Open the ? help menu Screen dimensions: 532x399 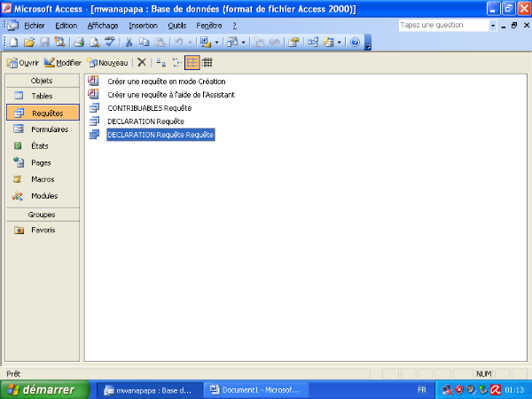(x=234, y=26)
